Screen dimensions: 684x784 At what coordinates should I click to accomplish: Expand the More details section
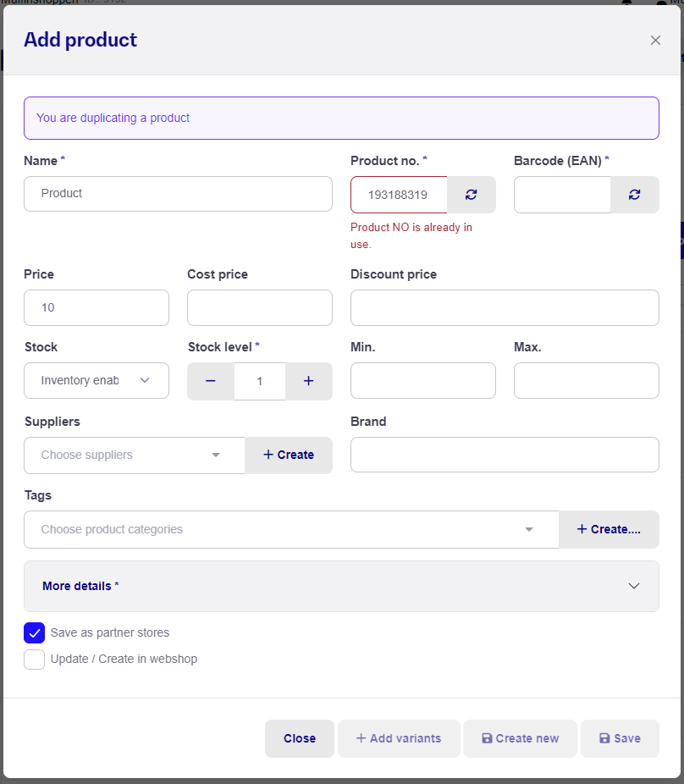click(x=341, y=586)
